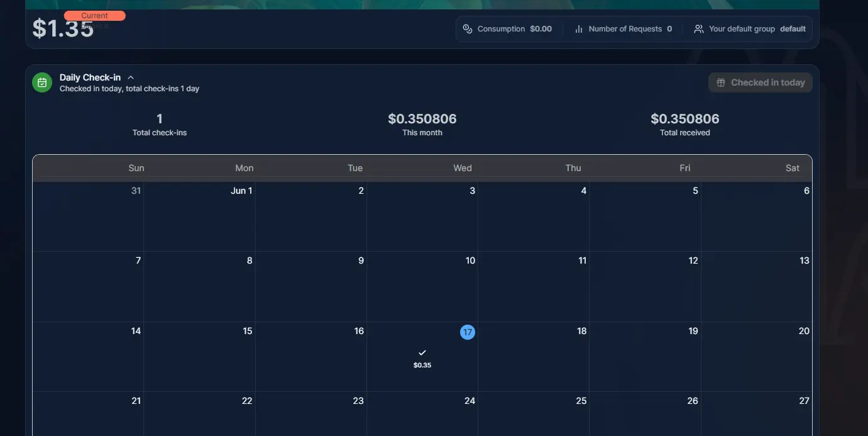Click the Mon column header

pos(244,168)
